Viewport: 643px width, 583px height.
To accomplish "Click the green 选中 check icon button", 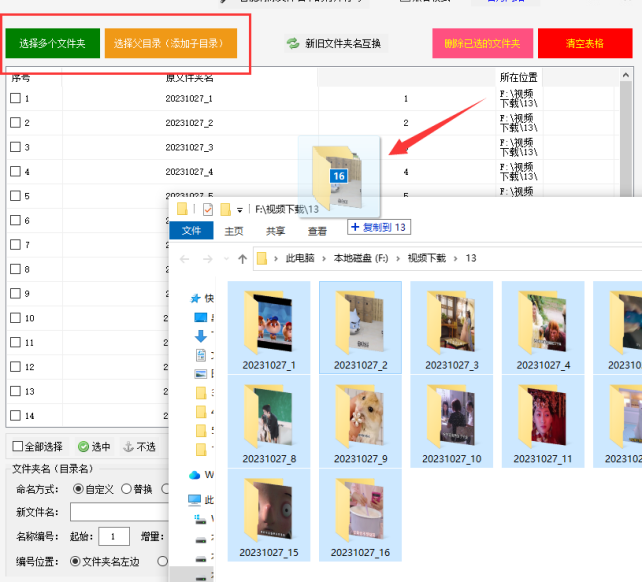I will [x=94, y=446].
